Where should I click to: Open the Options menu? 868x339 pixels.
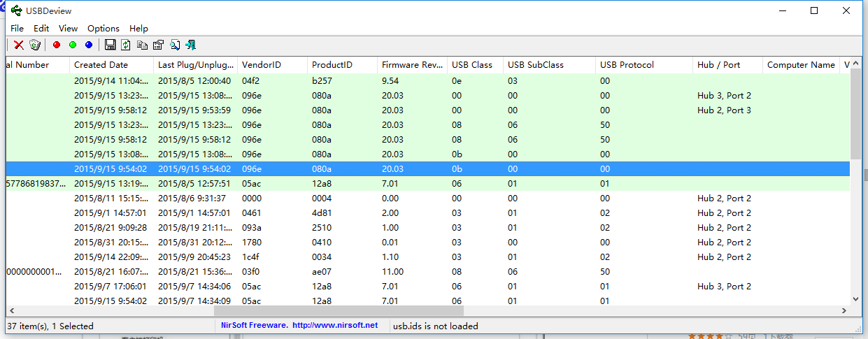coord(103,29)
